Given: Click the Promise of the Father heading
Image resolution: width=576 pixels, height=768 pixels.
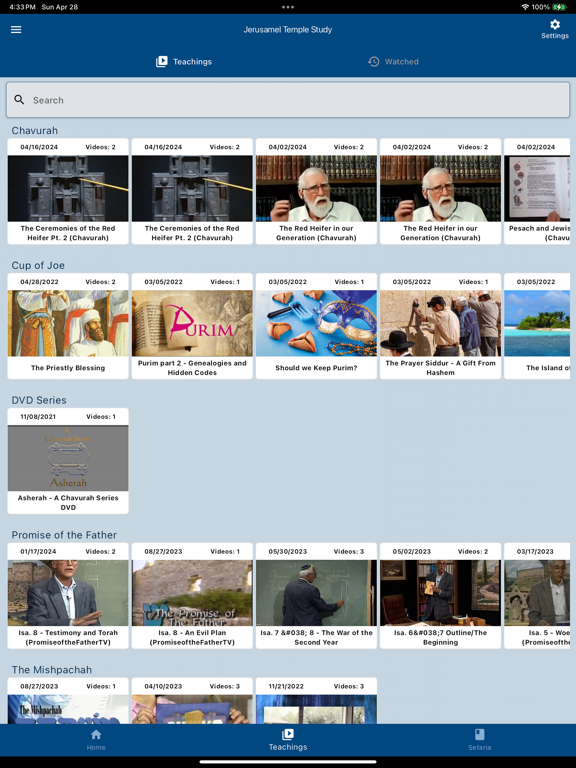Looking at the screenshot, I should click(64, 535).
